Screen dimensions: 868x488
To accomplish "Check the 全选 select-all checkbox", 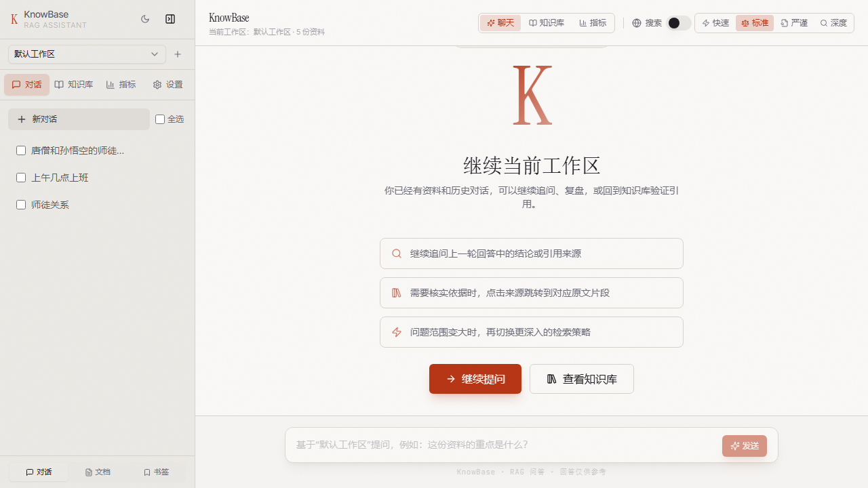I will [160, 119].
